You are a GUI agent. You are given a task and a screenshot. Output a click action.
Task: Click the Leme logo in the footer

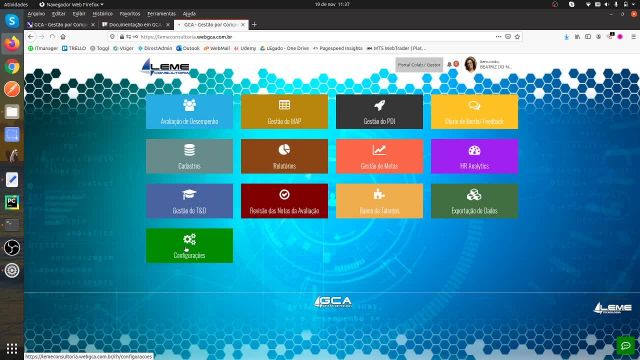point(612,308)
